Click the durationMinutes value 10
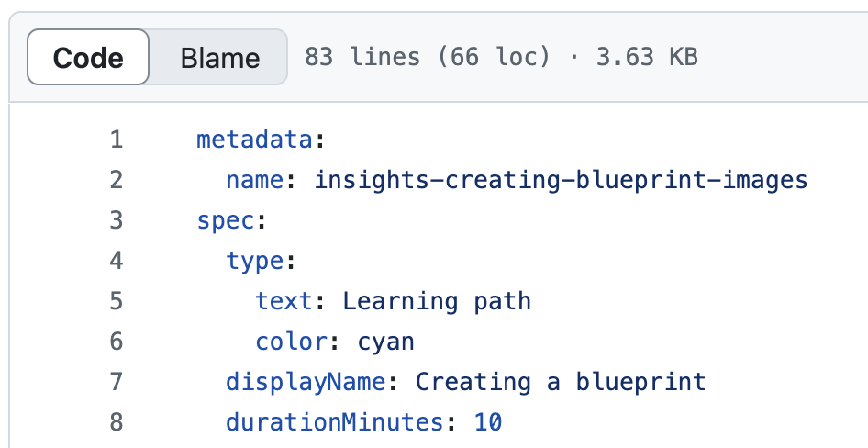This screenshot has width=868, height=448. (488, 423)
